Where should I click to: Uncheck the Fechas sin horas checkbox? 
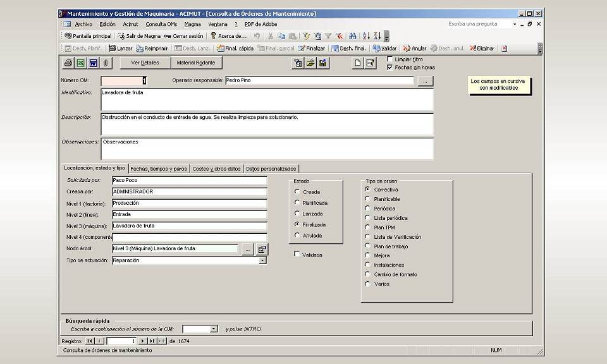click(390, 68)
